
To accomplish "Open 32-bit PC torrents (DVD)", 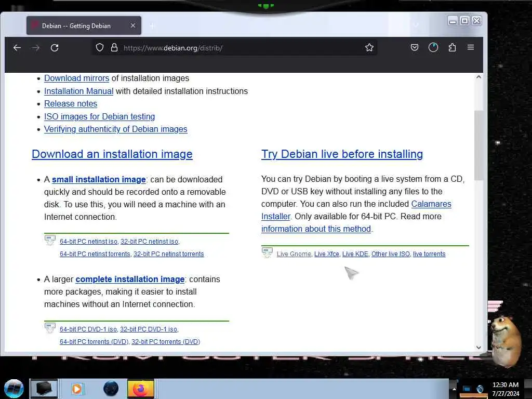I will pos(166,342).
